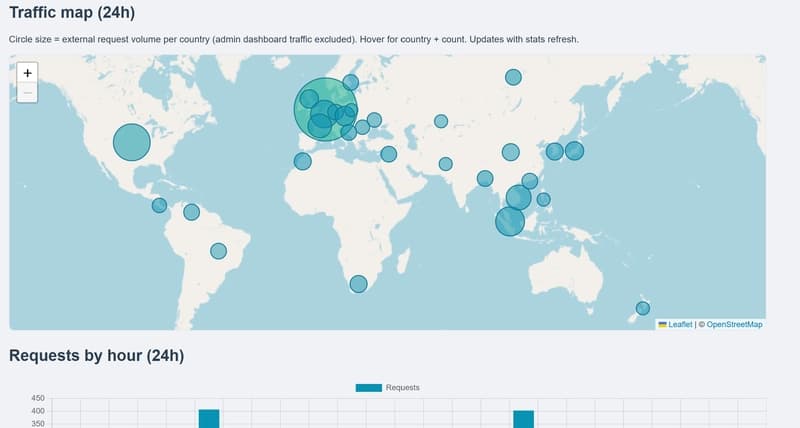Click the greyed-out zoom out button
The width and height of the screenshot is (800, 428).
pos(28,93)
